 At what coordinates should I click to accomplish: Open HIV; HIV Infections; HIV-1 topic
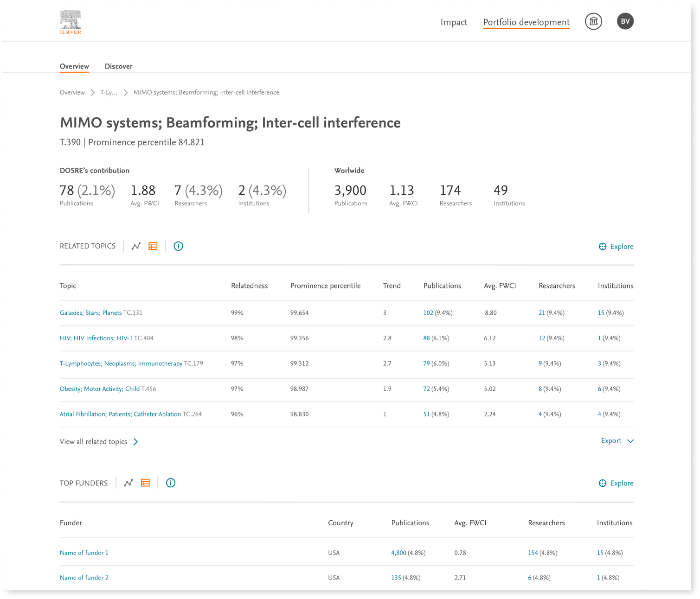(x=96, y=338)
